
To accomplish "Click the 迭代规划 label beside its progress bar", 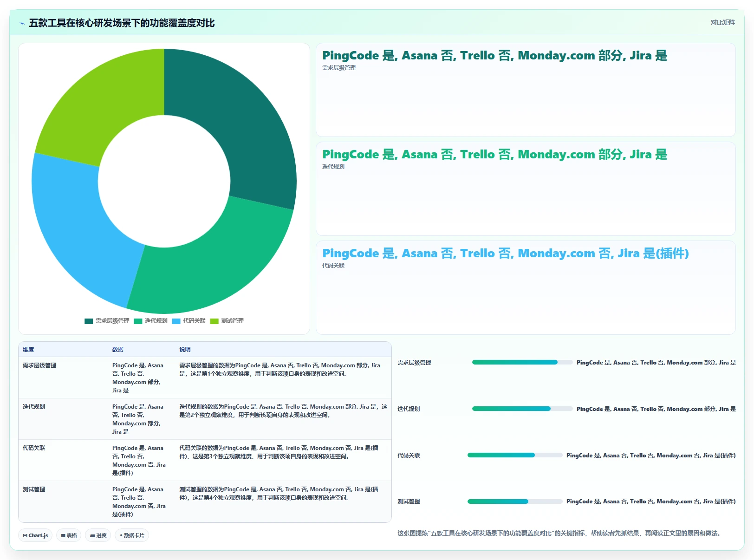I will click(x=409, y=409).
